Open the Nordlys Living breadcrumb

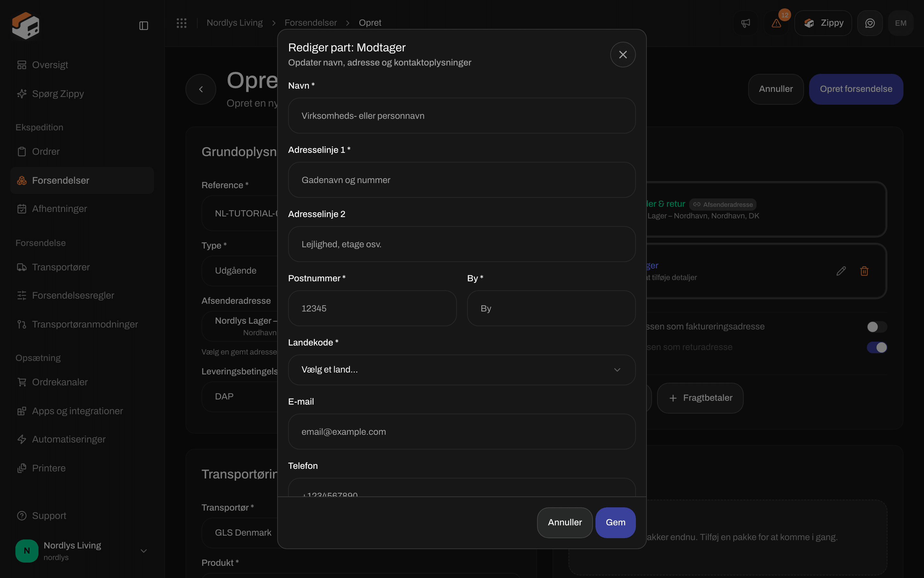(235, 23)
